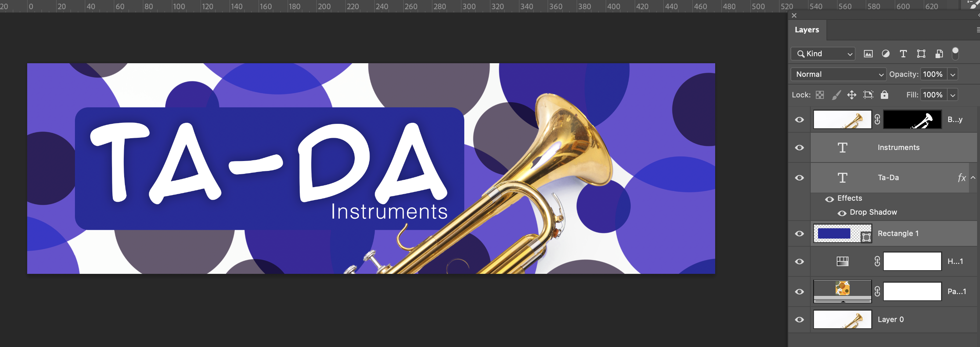The image size is (980, 347).
Task: Click the Effects label under Ta-Da
Action: [x=850, y=198]
